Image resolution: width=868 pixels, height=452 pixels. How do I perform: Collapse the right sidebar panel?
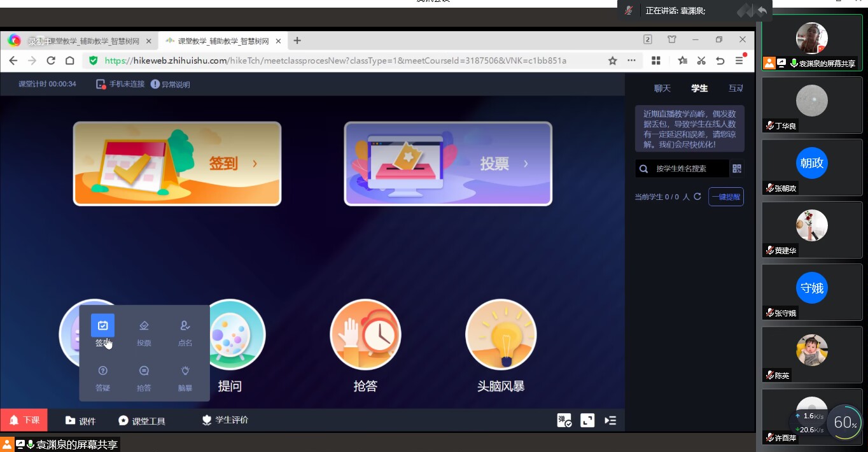pyautogui.click(x=610, y=420)
